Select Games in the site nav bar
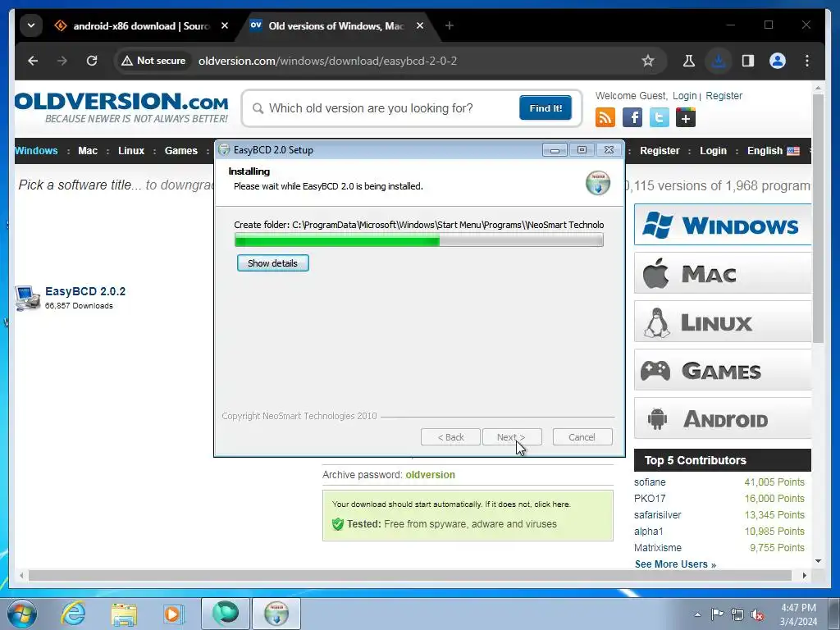This screenshot has width=840, height=630. click(x=181, y=151)
